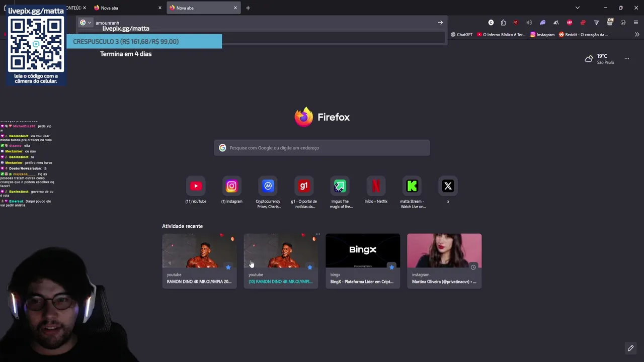
Task: Open the Cryptocurrency Prices shortcut tile
Action: 268,187
